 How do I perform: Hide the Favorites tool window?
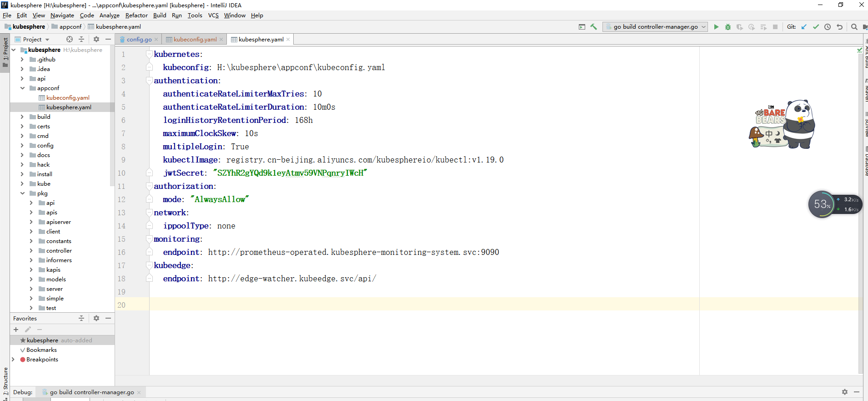[108, 318]
